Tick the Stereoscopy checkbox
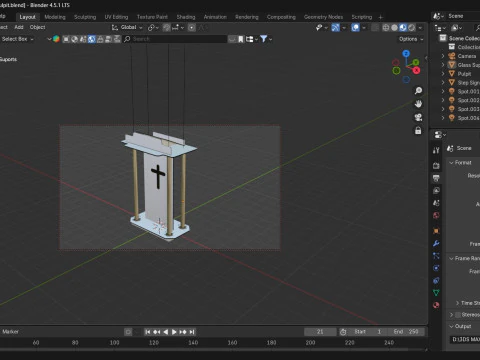 pyautogui.click(x=458, y=315)
